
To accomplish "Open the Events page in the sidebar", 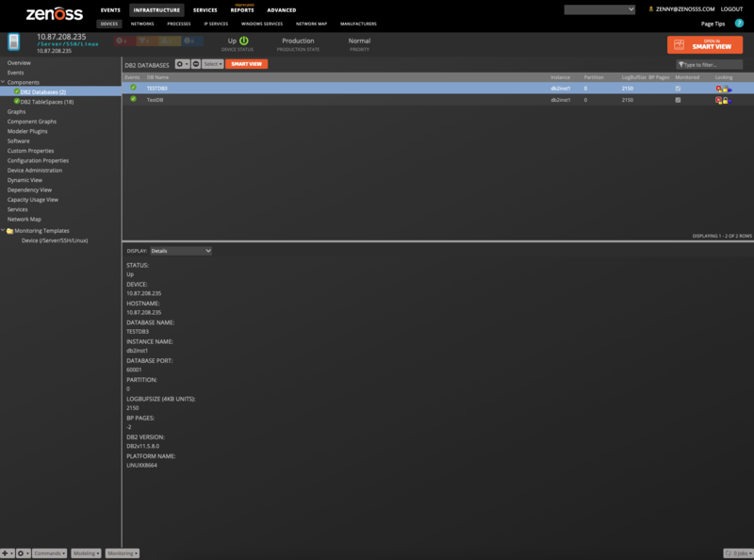I will pyautogui.click(x=15, y=73).
